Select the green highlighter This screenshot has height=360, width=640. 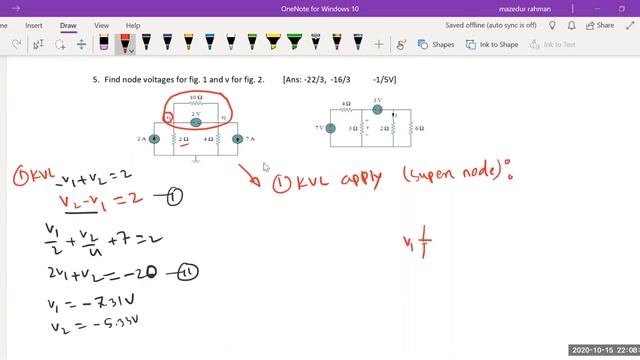294,42
